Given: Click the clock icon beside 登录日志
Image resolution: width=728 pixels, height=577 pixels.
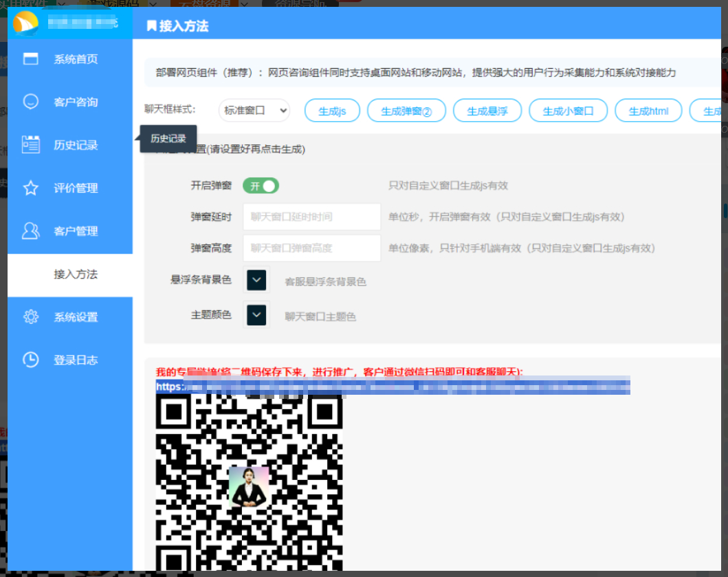Looking at the screenshot, I should [31, 360].
